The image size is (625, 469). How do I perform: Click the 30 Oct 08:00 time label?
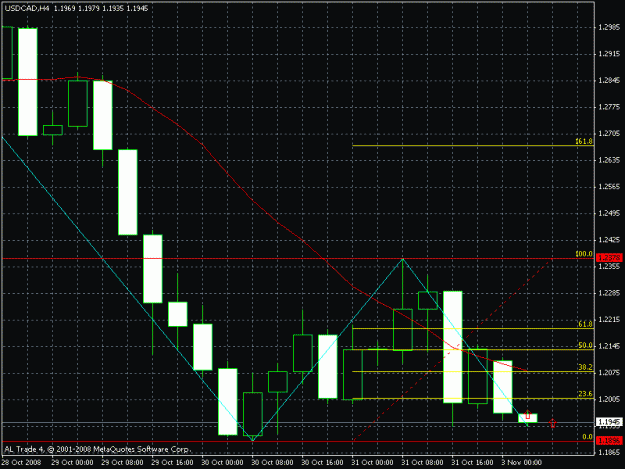click(x=272, y=463)
